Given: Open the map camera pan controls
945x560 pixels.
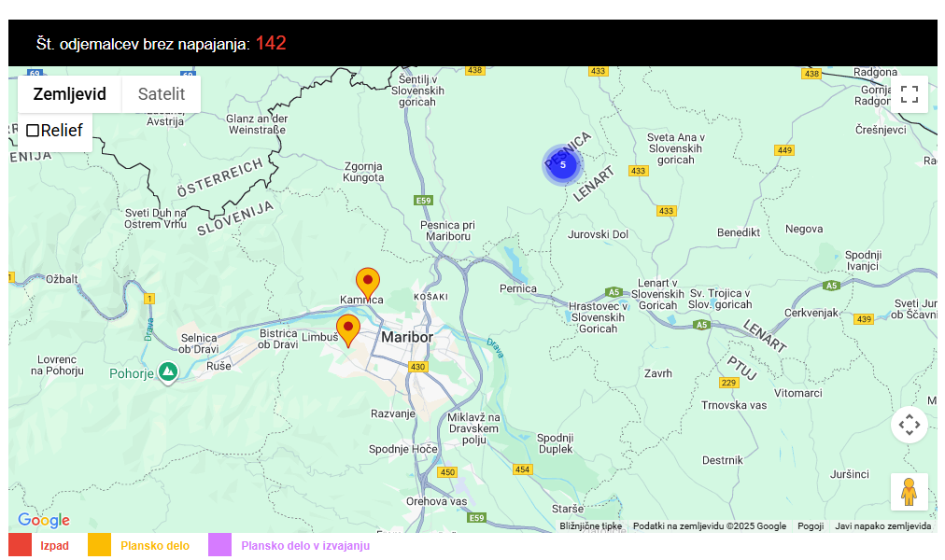Looking at the screenshot, I should (x=909, y=425).
